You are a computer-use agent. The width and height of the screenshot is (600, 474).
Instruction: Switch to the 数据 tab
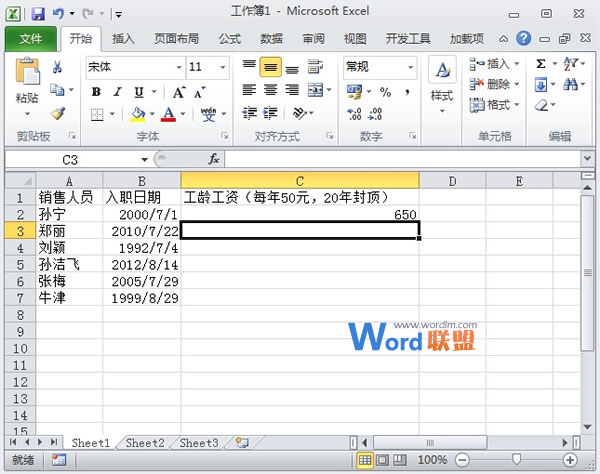tap(271, 39)
